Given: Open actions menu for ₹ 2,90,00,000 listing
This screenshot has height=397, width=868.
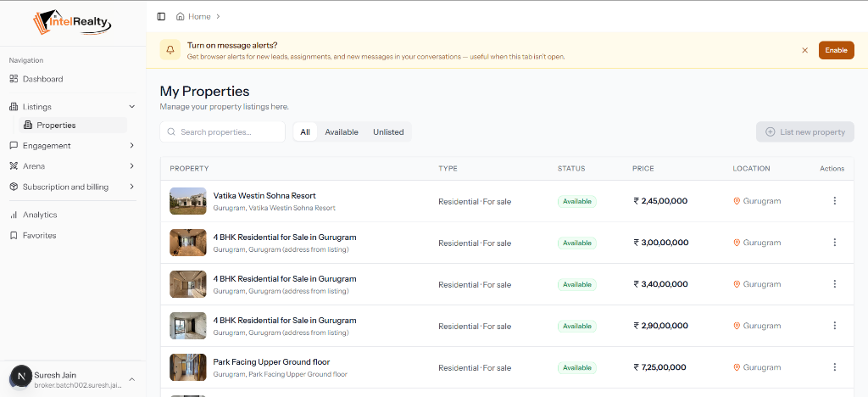Looking at the screenshot, I should point(835,326).
